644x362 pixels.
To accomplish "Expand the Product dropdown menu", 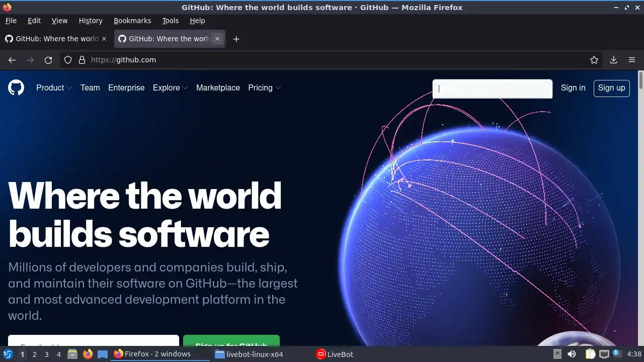I will click(x=54, y=87).
